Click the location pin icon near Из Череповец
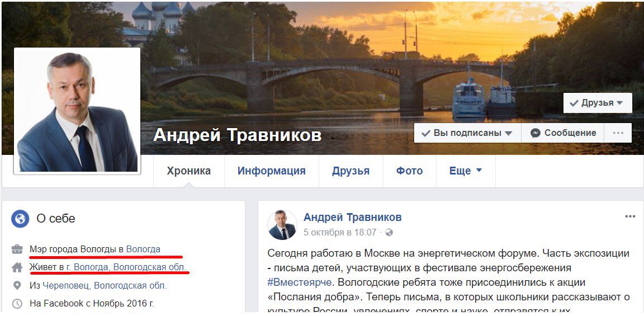644x316 pixels. (x=17, y=286)
